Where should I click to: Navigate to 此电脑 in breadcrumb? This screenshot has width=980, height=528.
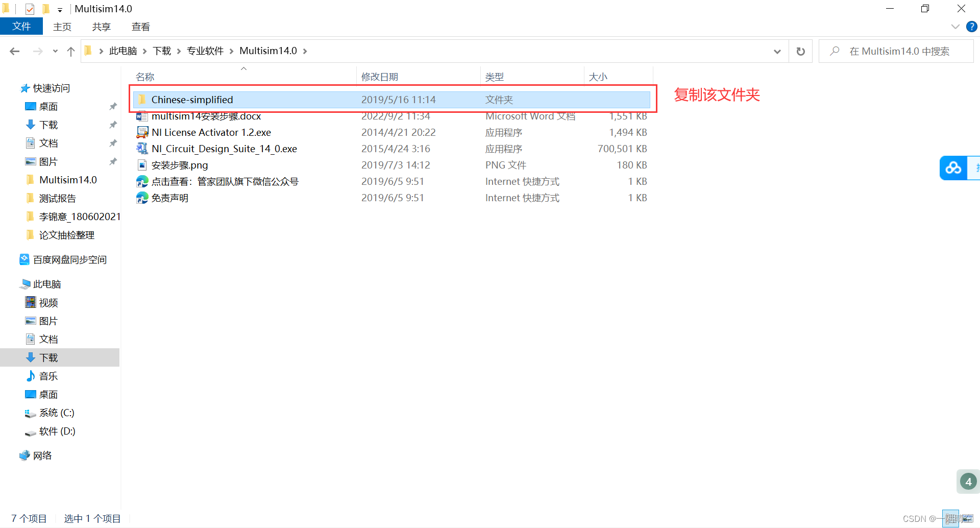click(x=123, y=51)
